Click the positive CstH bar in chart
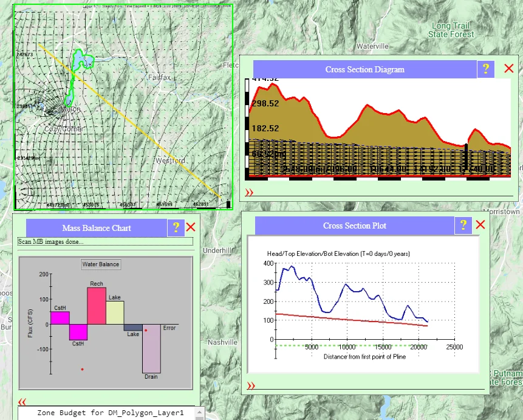Screen dimensions: 523x420 point(60,318)
